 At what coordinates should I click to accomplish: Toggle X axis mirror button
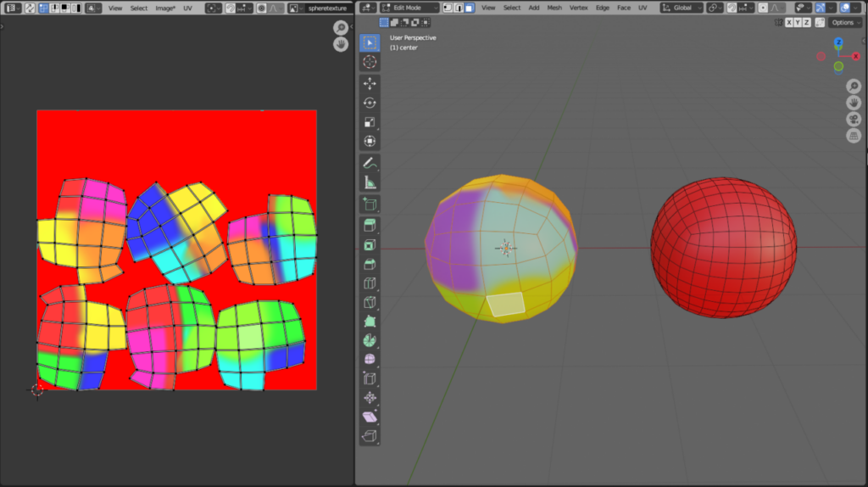(790, 22)
